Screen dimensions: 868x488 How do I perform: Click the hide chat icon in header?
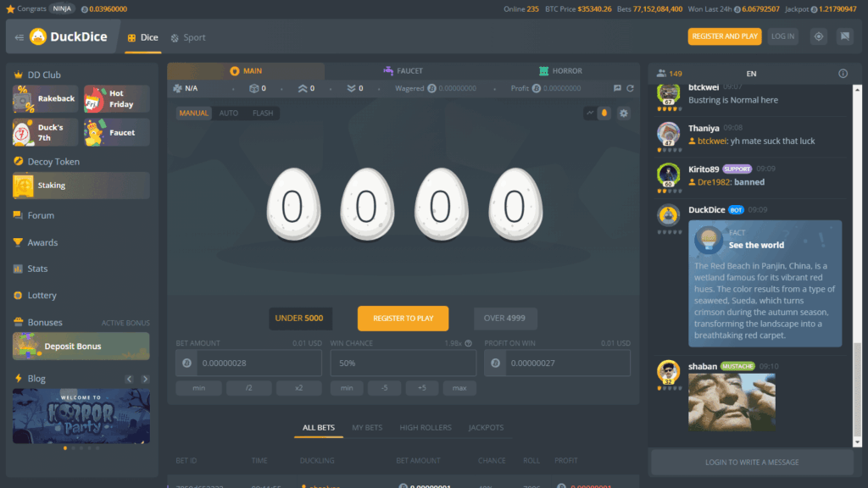(844, 36)
